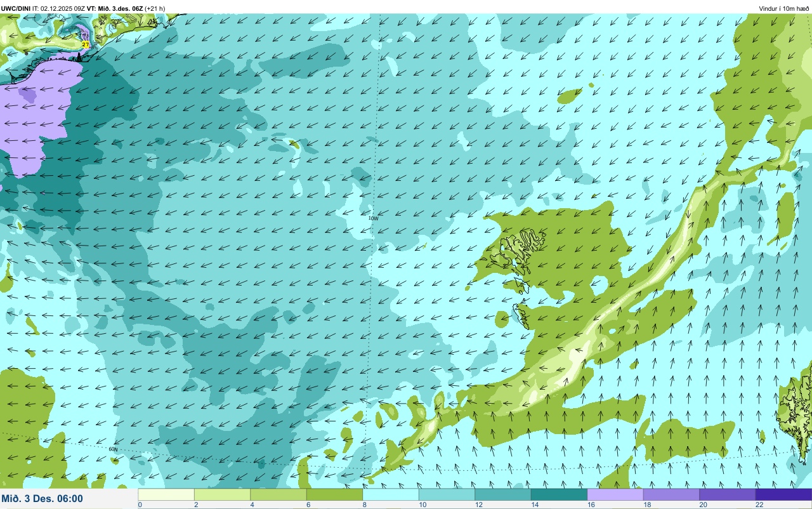812x509 pixels.
Task: Click the '10W' longitude label
Action: point(373,218)
